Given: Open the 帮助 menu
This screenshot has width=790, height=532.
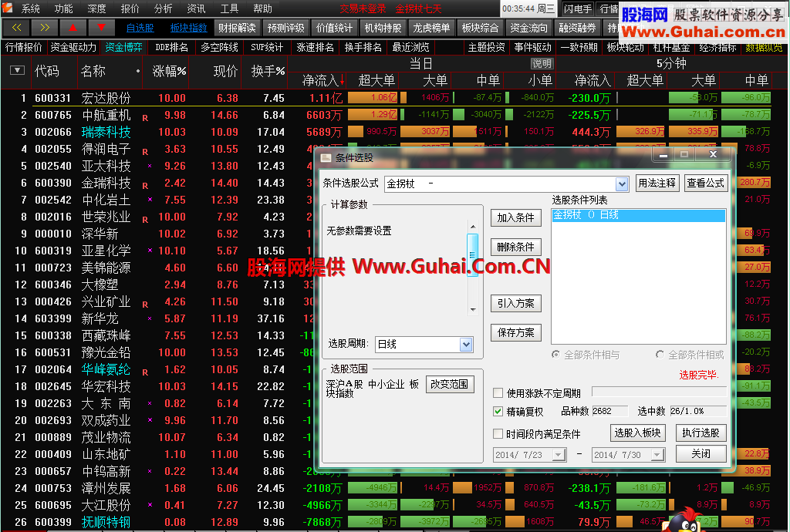Looking at the screenshot, I should coord(262,8).
